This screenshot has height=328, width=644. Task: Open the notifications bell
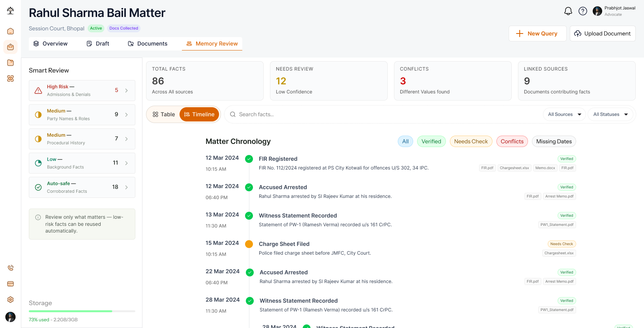click(568, 11)
